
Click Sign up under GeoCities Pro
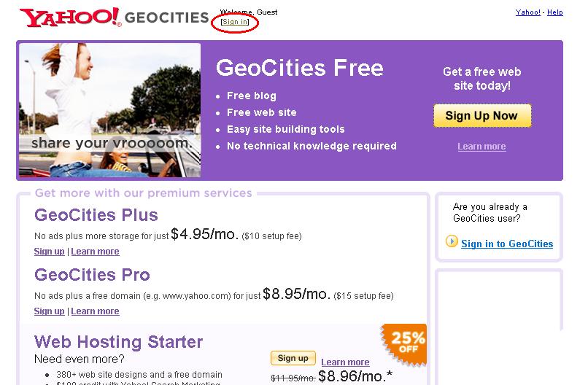49,311
